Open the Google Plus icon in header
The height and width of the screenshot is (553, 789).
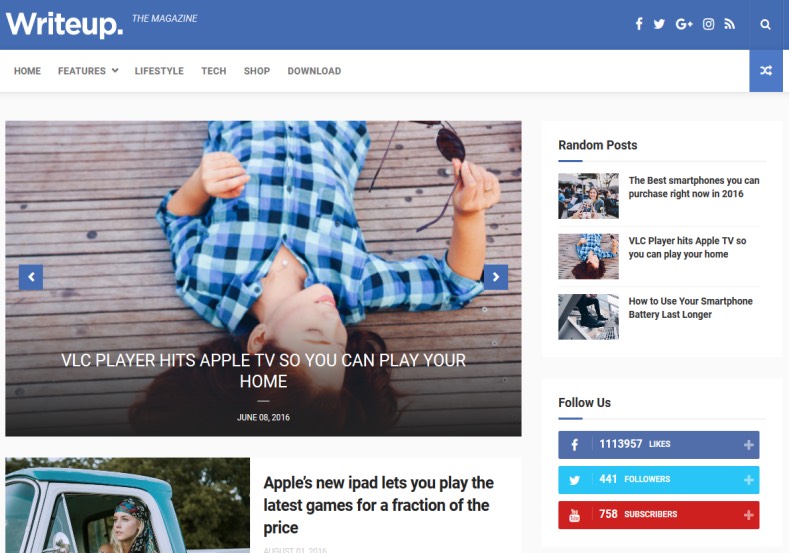pyautogui.click(x=684, y=24)
